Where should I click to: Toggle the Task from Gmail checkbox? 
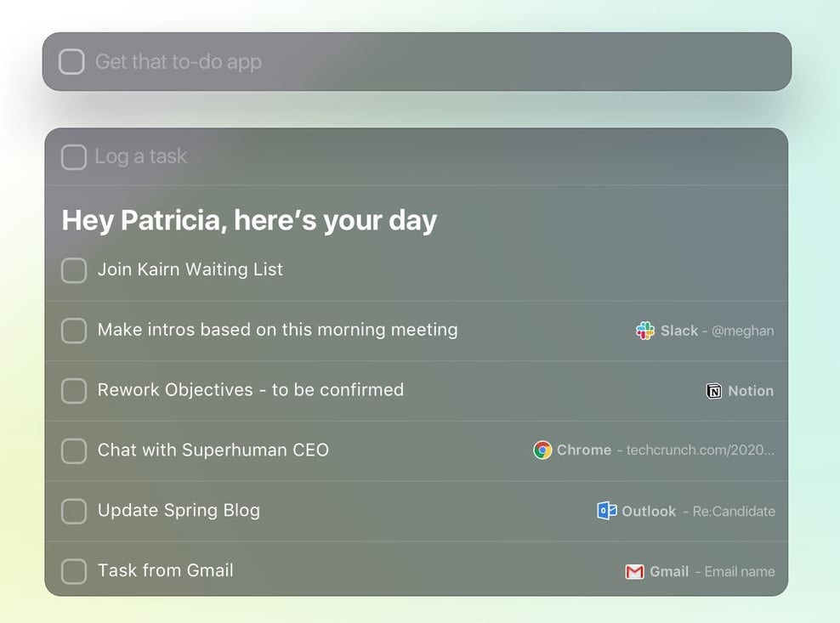point(74,571)
